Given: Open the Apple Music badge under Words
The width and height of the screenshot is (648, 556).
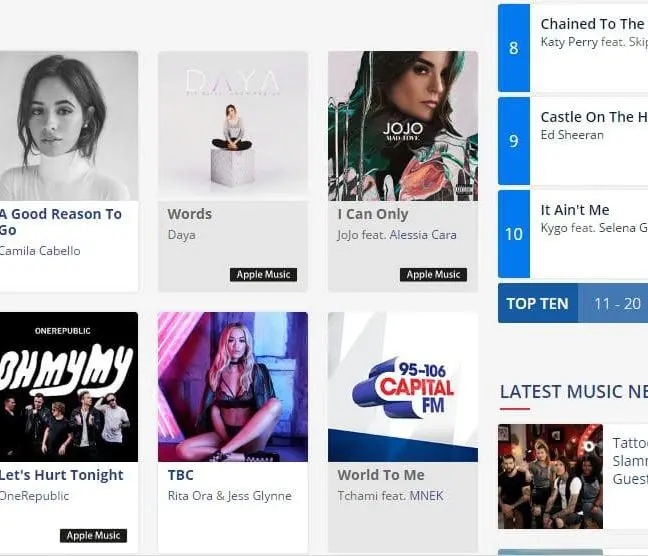Looking at the screenshot, I should [x=263, y=274].
